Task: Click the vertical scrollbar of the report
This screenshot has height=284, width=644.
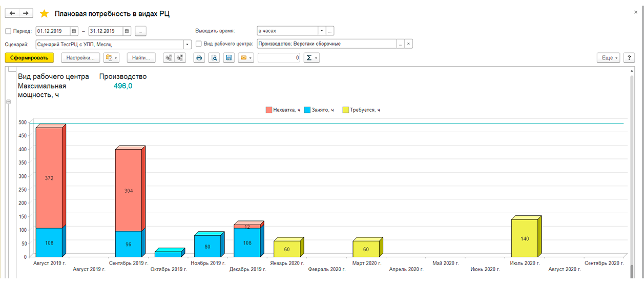Action: 631,174
